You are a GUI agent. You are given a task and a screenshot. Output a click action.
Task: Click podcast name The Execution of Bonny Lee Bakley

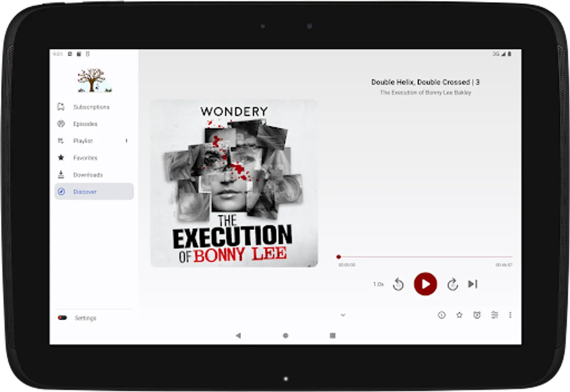(425, 92)
